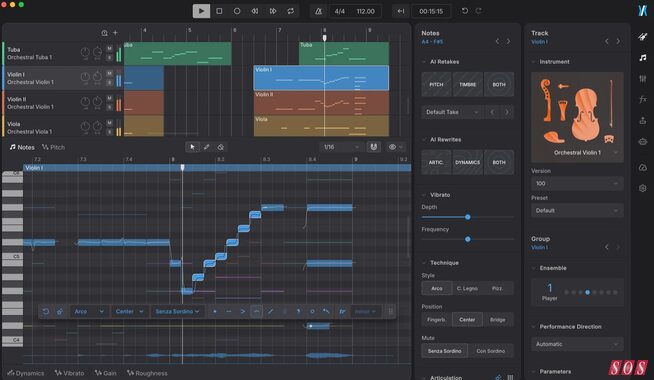Open the Default Take dropdown
The width and height of the screenshot is (654, 380).
[x=452, y=112]
